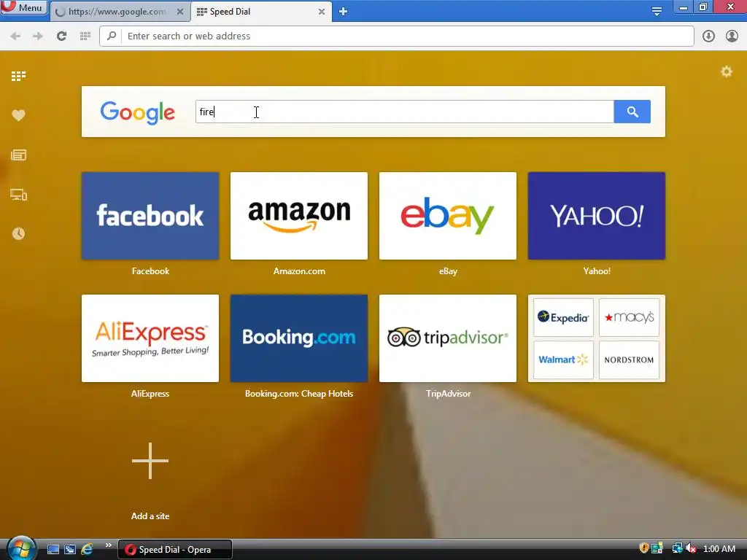The width and height of the screenshot is (747, 560).
Task: Click Speed Dial - Opera taskbar button
Action: coord(175,550)
